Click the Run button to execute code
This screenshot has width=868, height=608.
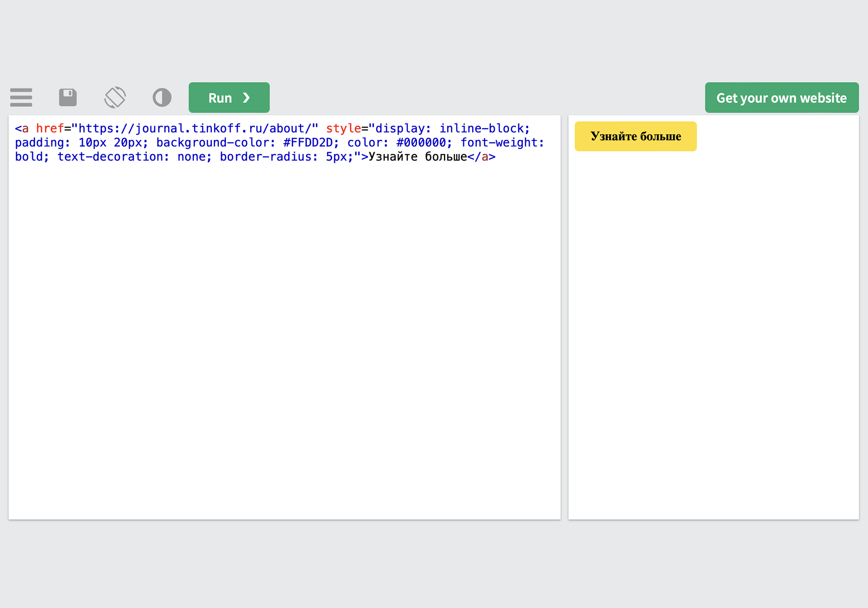point(229,97)
